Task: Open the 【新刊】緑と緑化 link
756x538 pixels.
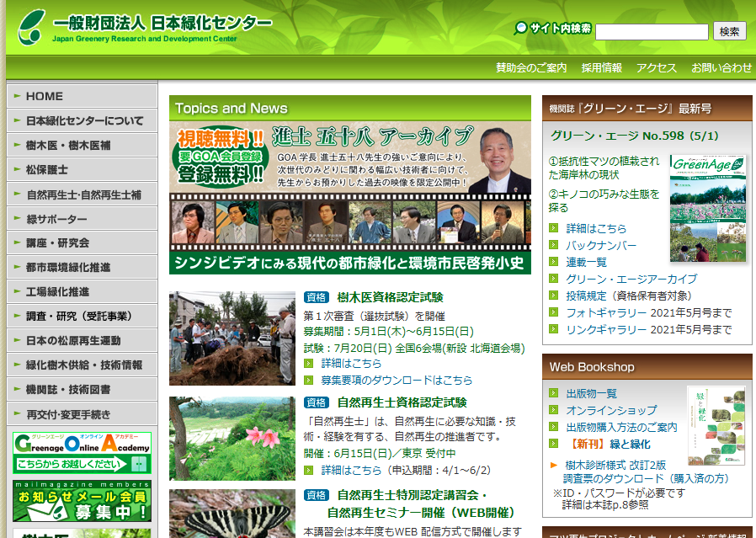Action: tap(609, 445)
